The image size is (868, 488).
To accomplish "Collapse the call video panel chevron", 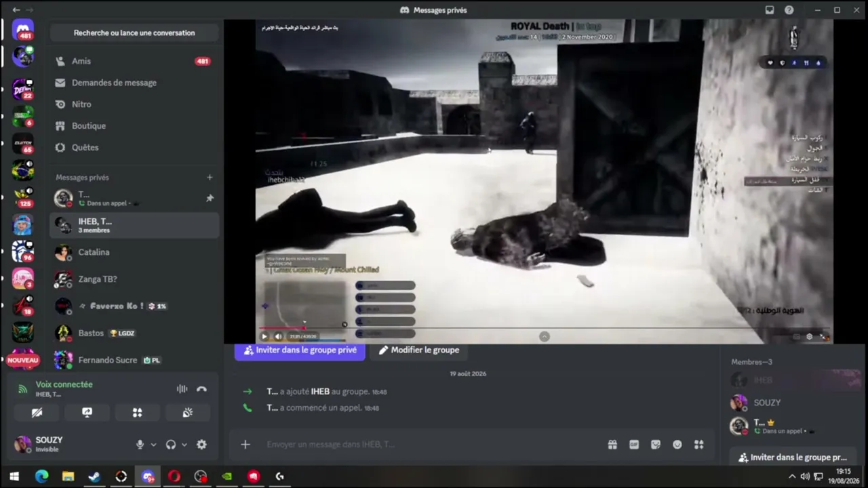I will coord(544,336).
